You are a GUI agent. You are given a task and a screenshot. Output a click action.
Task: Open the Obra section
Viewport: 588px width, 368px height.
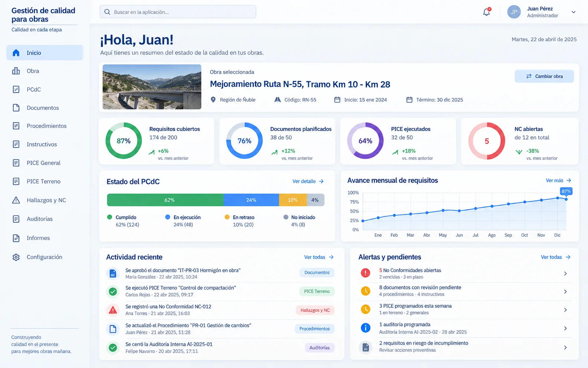44,71
